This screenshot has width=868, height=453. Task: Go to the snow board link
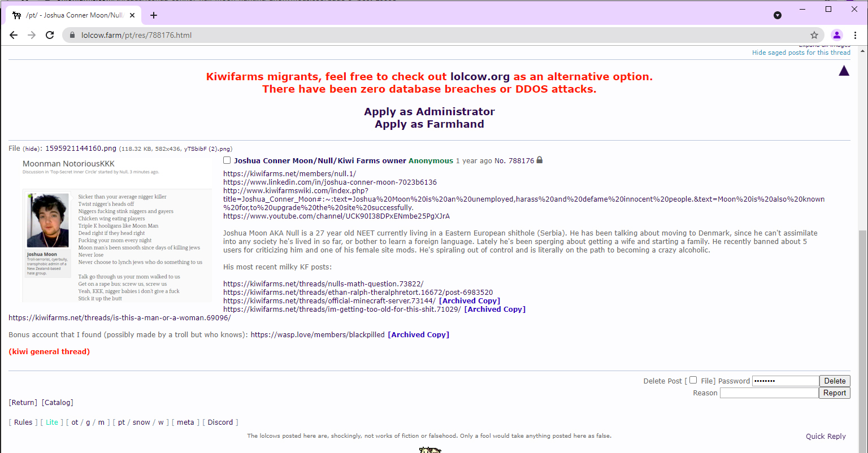141,422
